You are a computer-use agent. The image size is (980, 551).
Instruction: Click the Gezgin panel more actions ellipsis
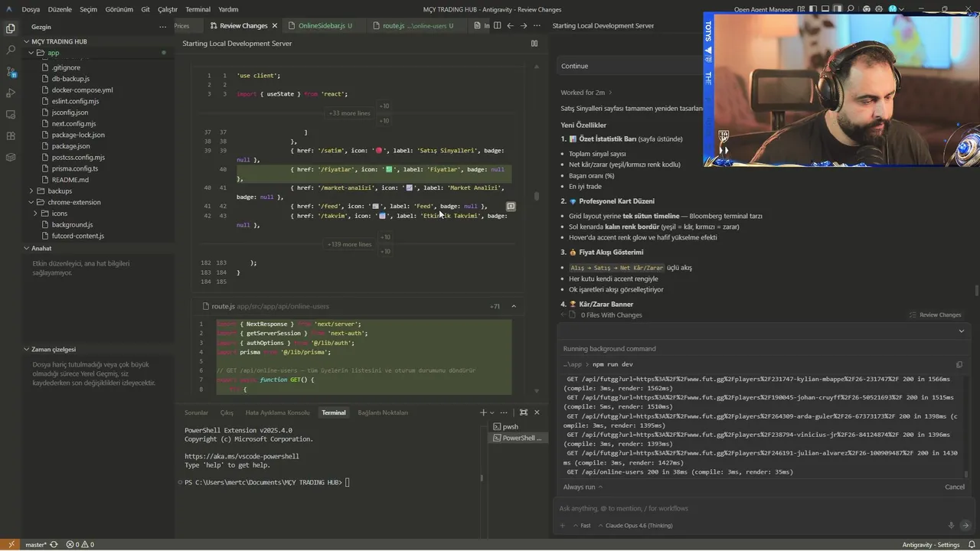point(162,27)
